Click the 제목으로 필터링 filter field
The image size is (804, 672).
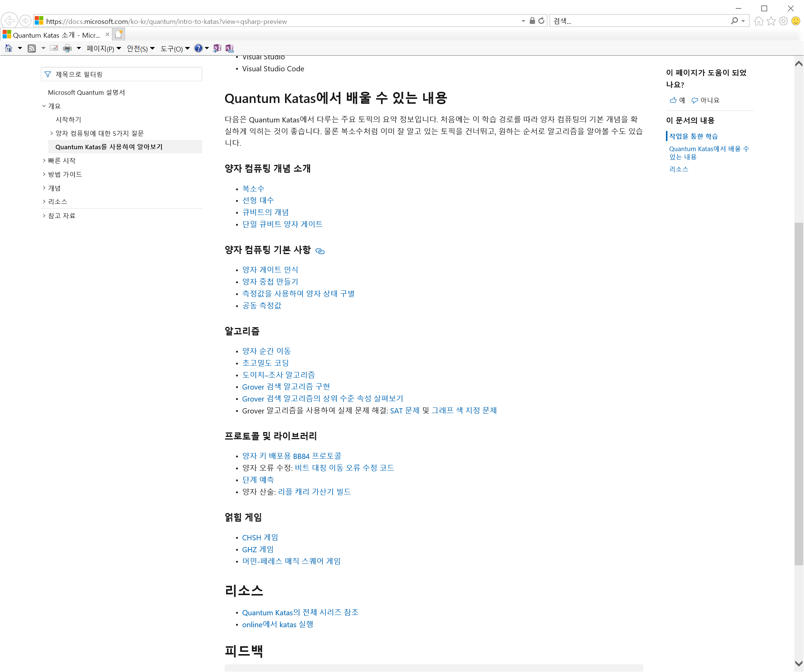tap(121, 74)
